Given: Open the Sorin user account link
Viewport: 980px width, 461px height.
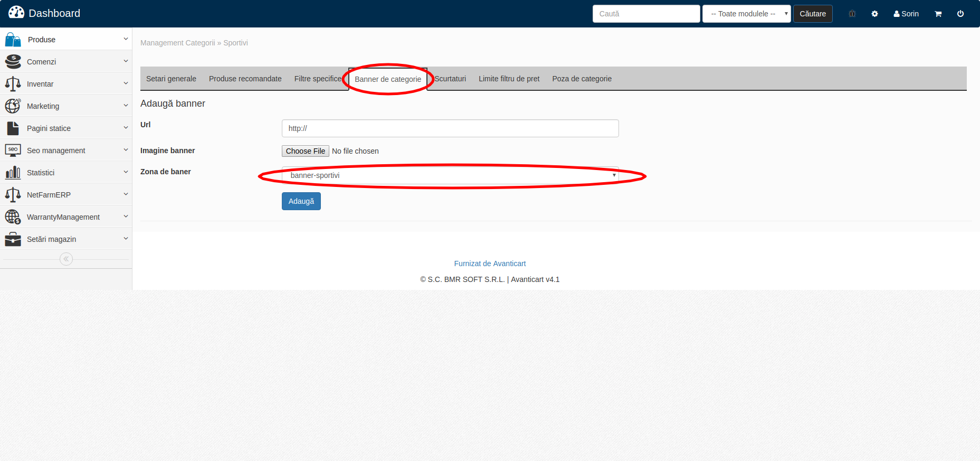Looking at the screenshot, I should tap(906, 14).
